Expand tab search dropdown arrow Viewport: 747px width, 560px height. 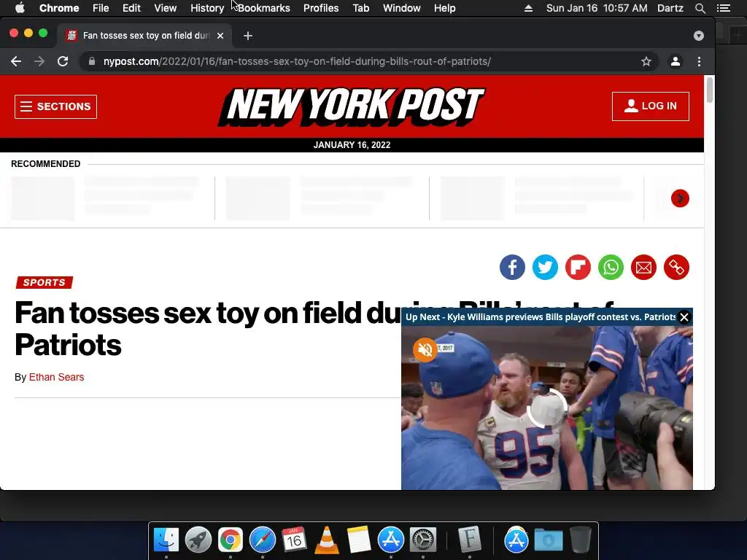(698, 36)
